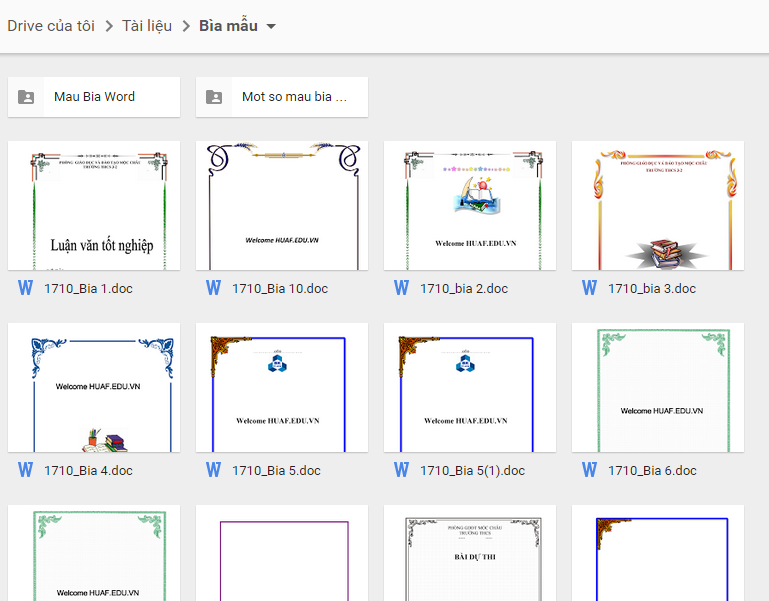769x601 pixels.
Task: Click file name 1710_Bia 4.doc
Action: [88, 470]
